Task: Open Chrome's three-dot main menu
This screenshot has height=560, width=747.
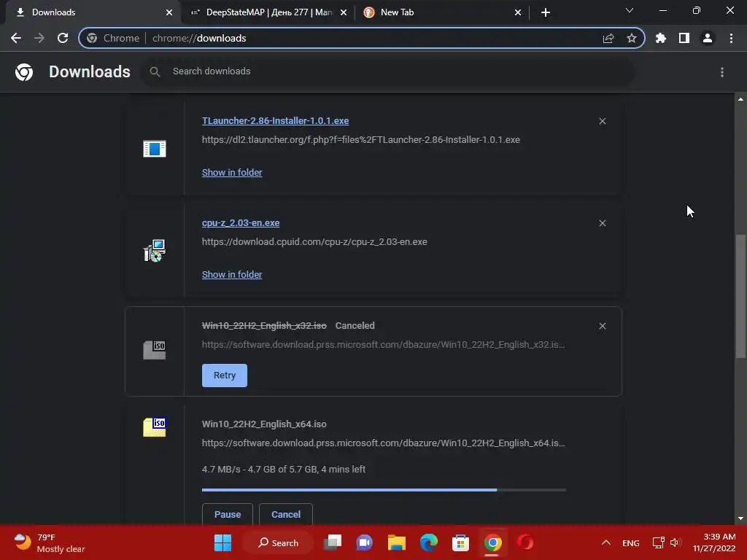Action: point(731,38)
